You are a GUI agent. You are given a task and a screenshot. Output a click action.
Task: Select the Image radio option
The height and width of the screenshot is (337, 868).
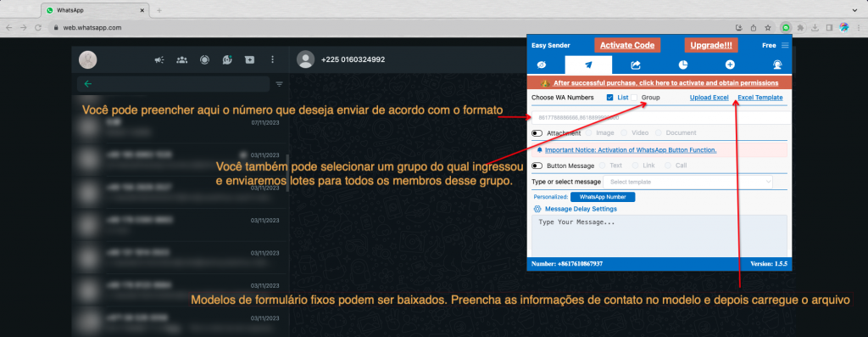590,133
